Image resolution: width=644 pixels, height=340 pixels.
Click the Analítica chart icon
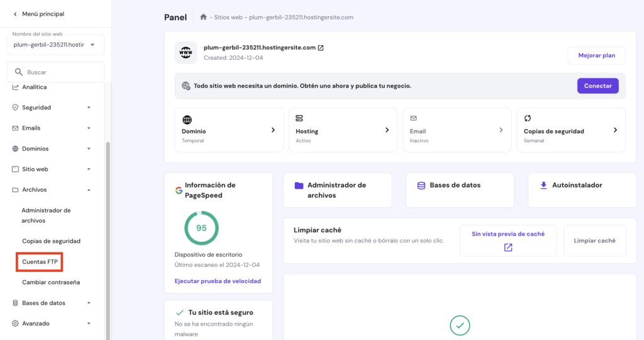point(16,87)
